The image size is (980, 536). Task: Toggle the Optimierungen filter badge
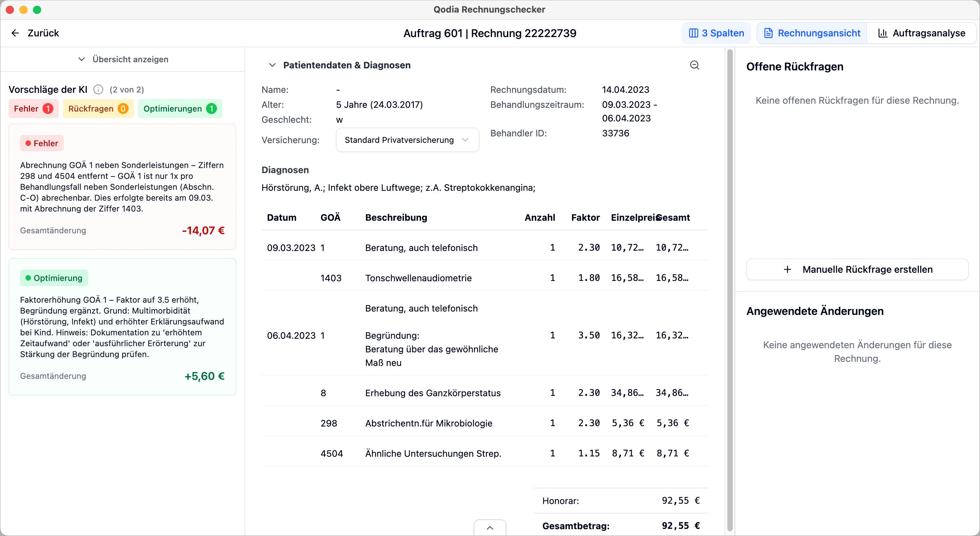[x=180, y=108]
